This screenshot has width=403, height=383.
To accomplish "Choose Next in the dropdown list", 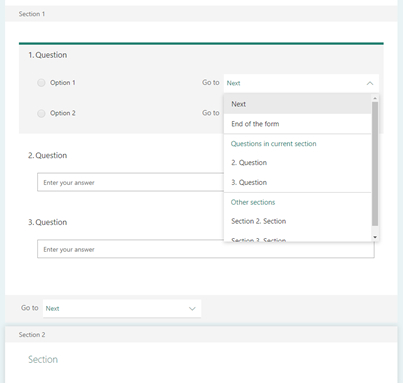I will 297,104.
